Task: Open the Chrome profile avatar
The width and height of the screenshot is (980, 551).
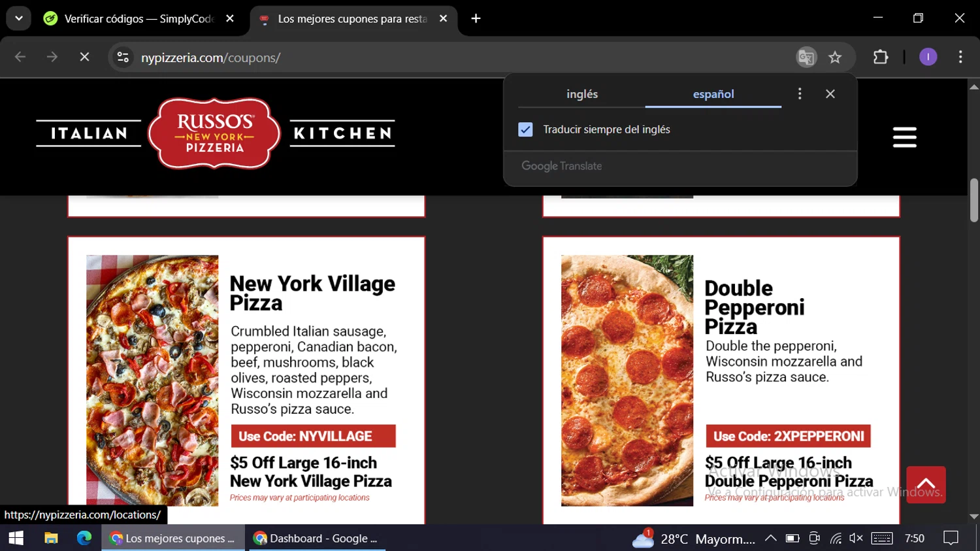Action: pos(928,58)
